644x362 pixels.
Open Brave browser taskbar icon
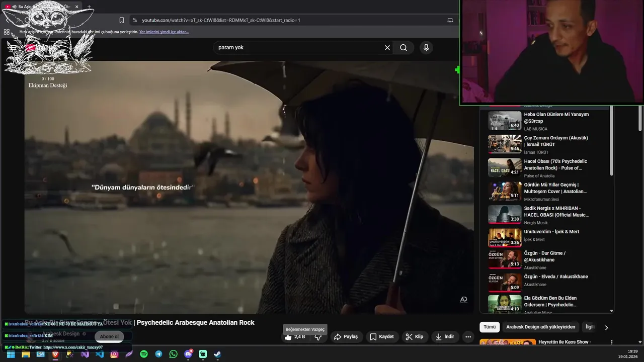point(55,354)
